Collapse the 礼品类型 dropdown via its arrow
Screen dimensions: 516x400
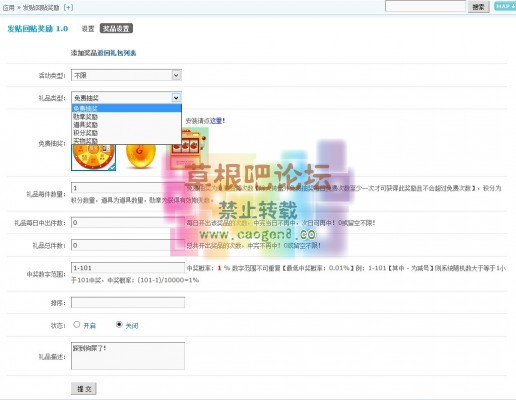[176, 98]
